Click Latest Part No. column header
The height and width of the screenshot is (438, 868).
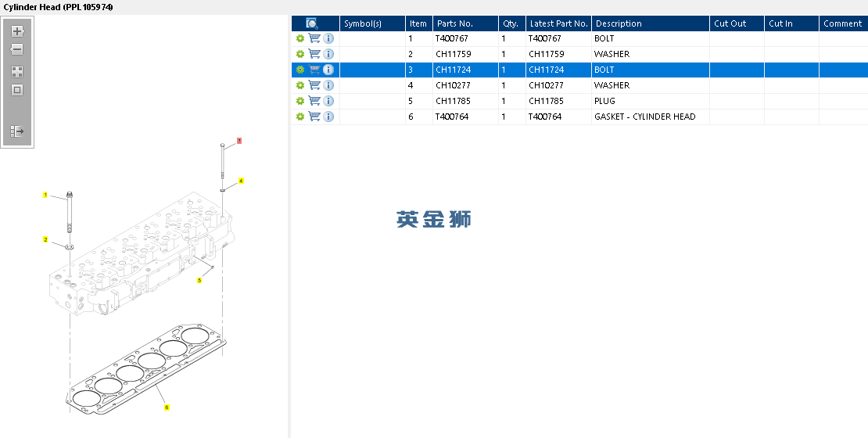(558, 23)
